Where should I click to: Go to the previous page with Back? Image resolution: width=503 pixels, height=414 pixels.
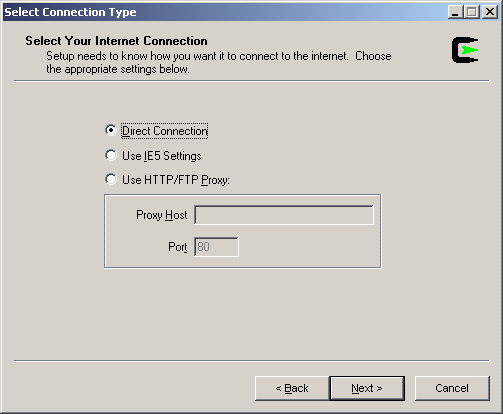(x=292, y=388)
